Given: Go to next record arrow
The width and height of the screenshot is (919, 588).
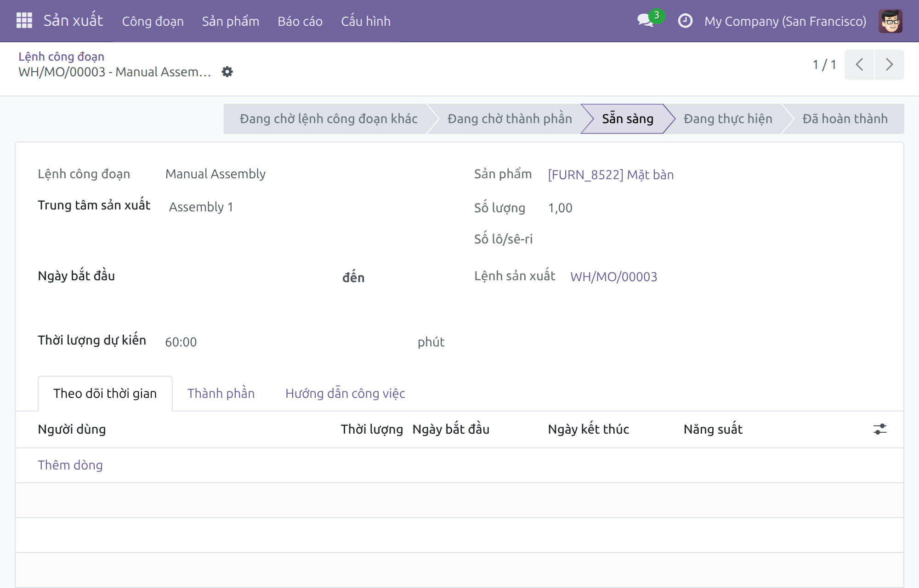Looking at the screenshot, I should pyautogui.click(x=890, y=64).
